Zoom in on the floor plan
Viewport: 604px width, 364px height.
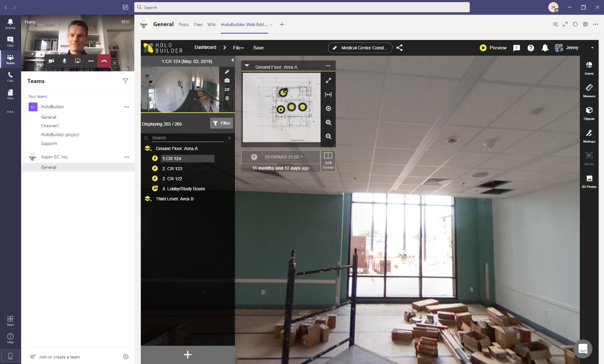[x=328, y=122]
